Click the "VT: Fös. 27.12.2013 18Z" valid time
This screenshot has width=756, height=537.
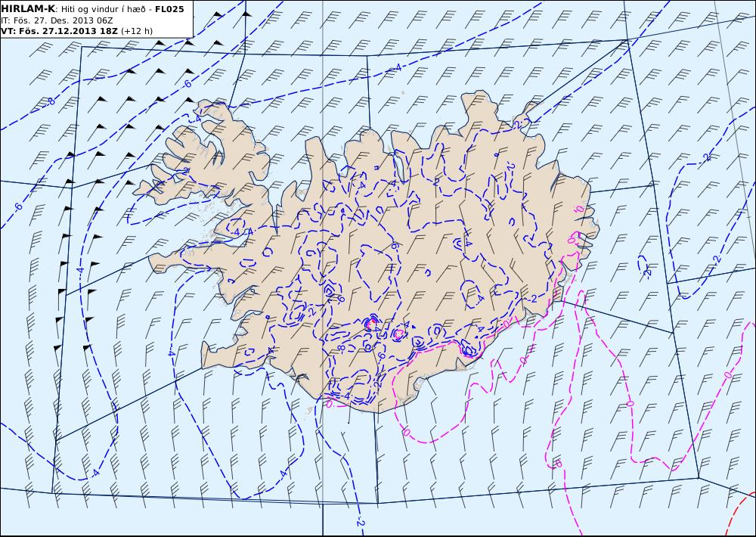(59, 31)
